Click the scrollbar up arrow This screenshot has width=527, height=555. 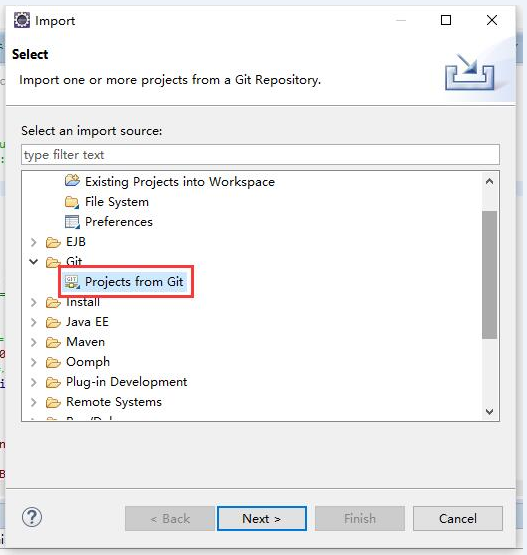coord(489,182)
